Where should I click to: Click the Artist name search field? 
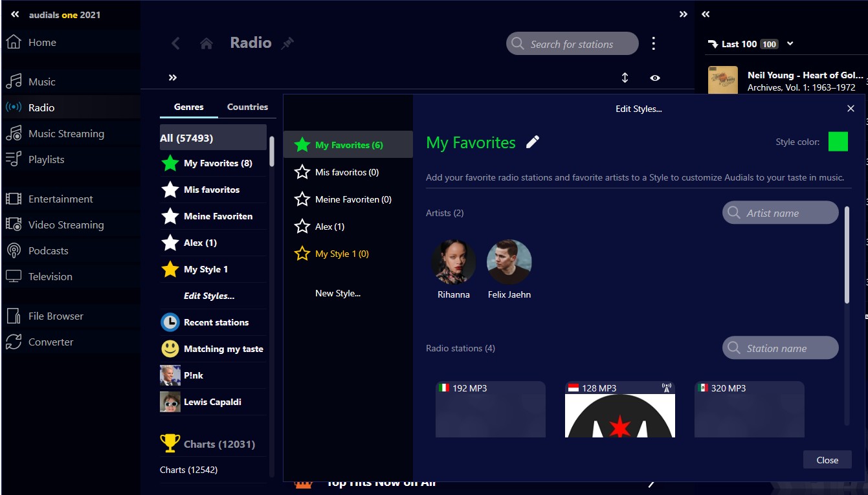781,213
